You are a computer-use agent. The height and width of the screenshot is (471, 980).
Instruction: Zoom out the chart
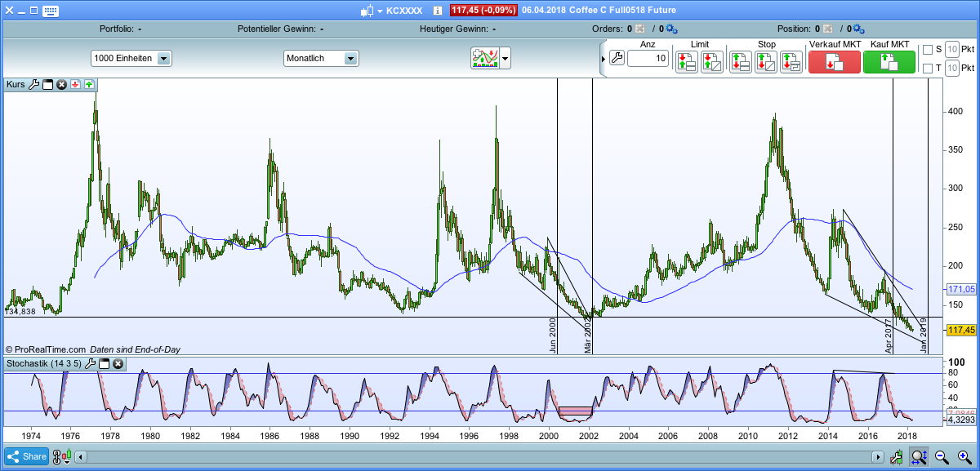click(942, 457)
